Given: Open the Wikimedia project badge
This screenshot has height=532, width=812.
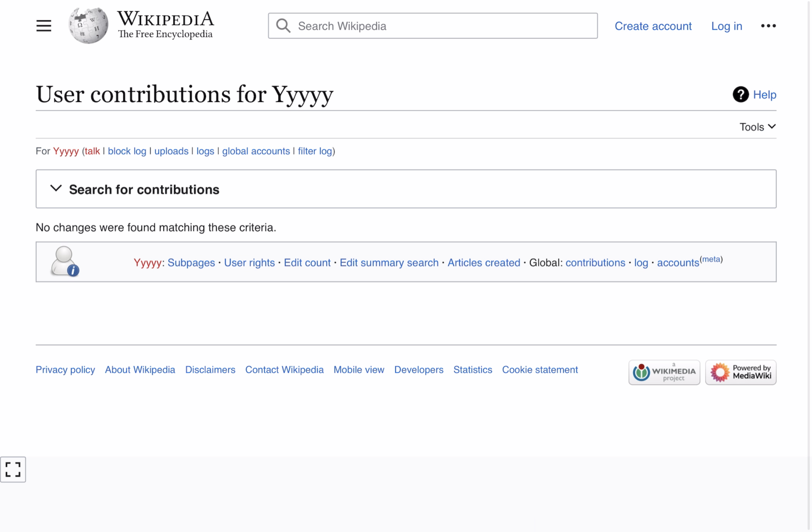Looking at the screenshot, I should (x=664, y=372).
